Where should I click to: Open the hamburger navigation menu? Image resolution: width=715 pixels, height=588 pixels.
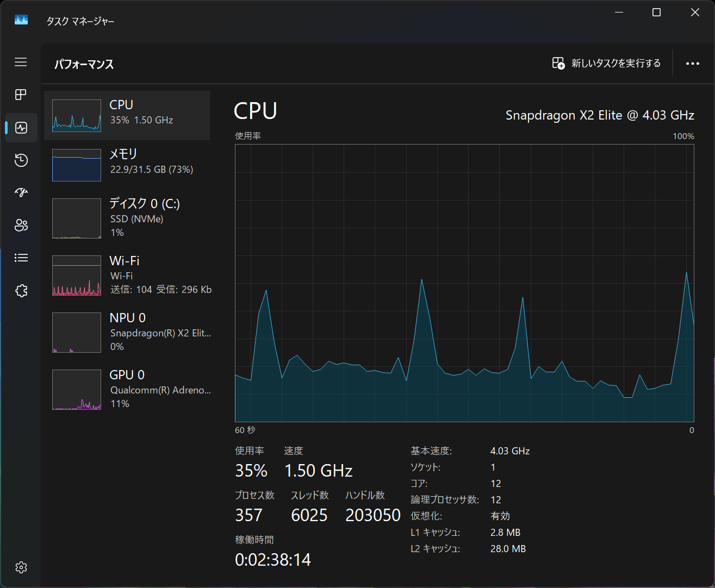21,62
